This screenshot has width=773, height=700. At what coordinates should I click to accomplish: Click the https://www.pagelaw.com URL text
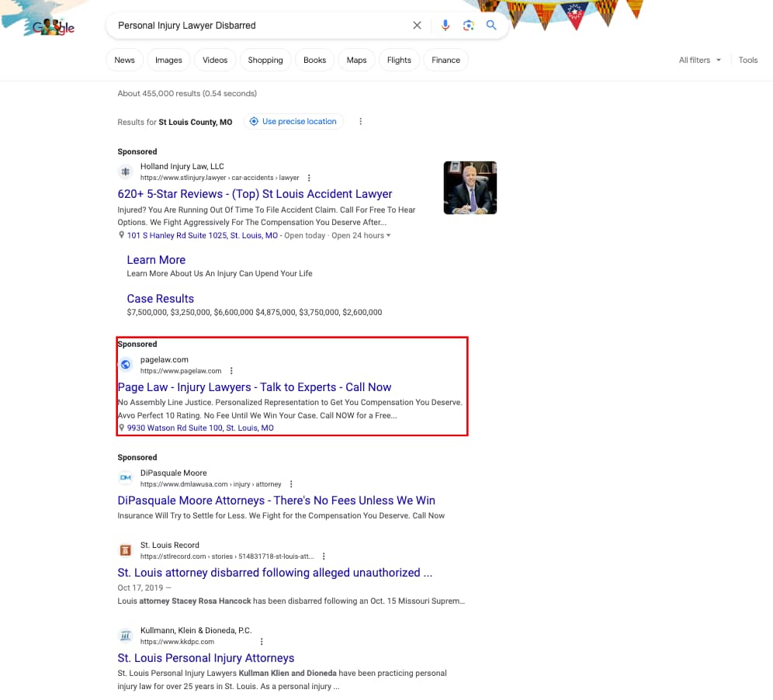180,371
